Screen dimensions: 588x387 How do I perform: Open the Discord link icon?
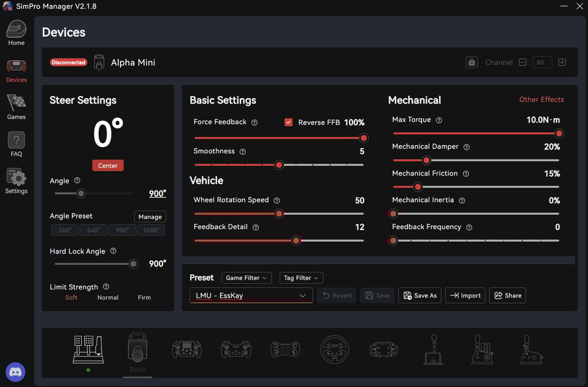(x=16, y=372)
